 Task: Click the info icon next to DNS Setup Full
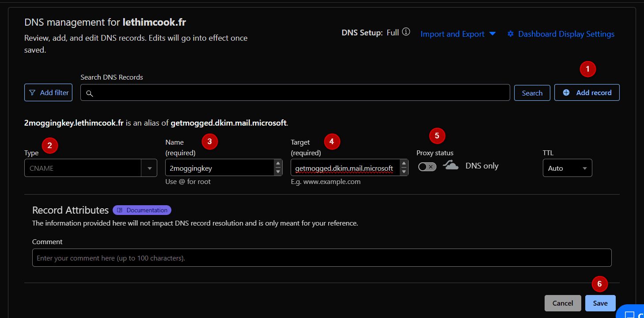[x=406, y=31]
